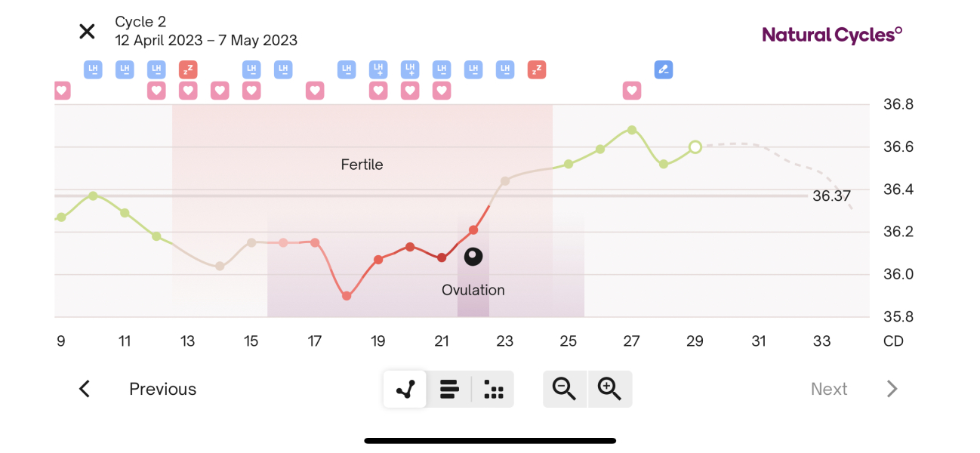
Task: Tap the 36.37 average temperature line label
Action: click(831, 196)
